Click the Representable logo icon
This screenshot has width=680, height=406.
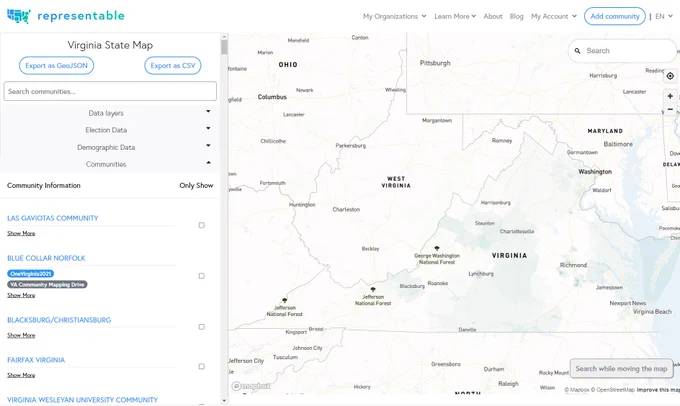pyautogui.click(x=19, y=16)
